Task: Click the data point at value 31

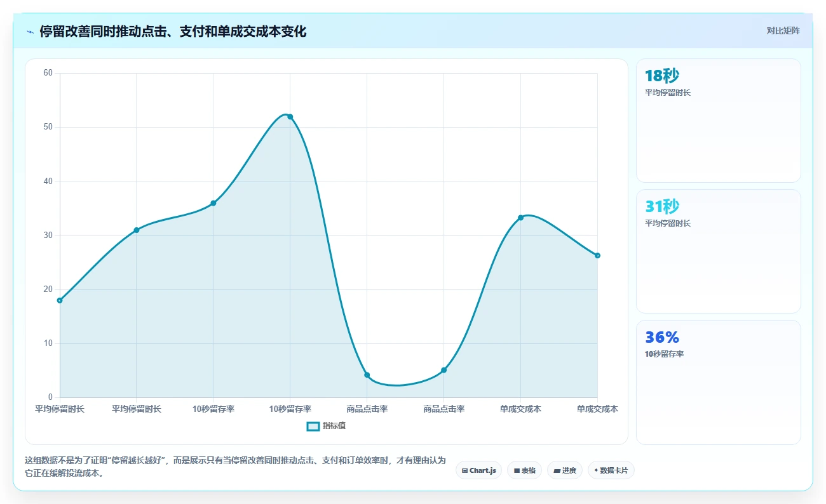Action: click(137, 230)
